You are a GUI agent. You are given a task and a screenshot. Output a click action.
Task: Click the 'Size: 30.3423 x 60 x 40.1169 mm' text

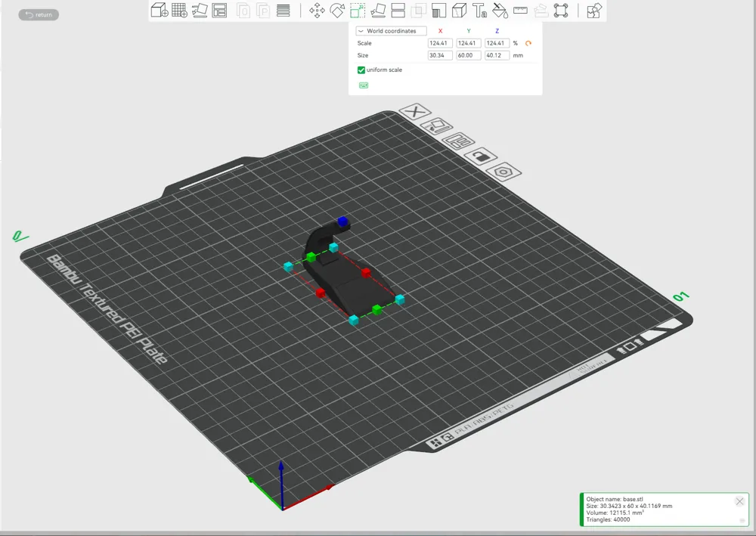[x=629, y=506]
